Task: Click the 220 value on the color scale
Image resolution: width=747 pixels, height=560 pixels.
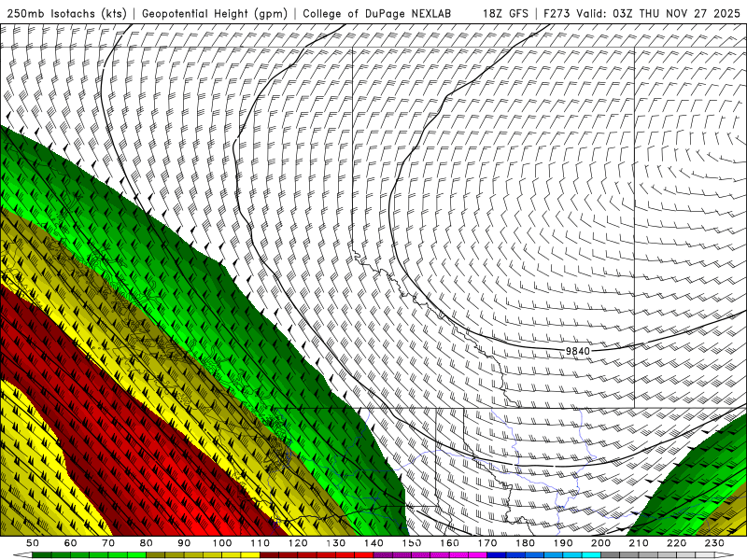Action: 676,543
